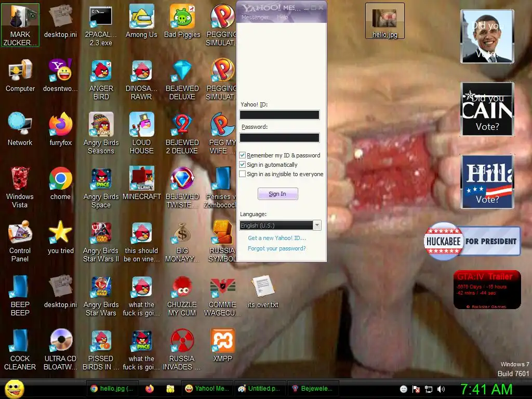Launch the chome Chrome shortcut
The width and height of the screenshot is (532, 399).
tap(60, 183)
